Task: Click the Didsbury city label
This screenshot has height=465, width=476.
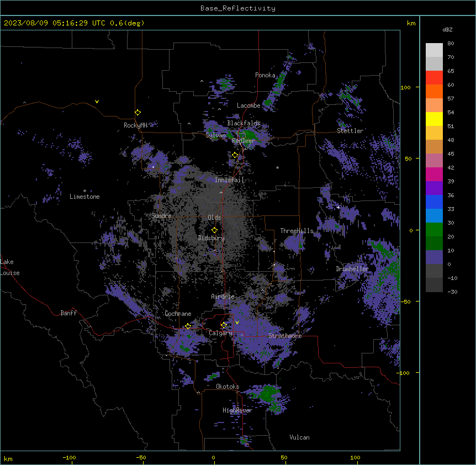Action: (211, 238)
